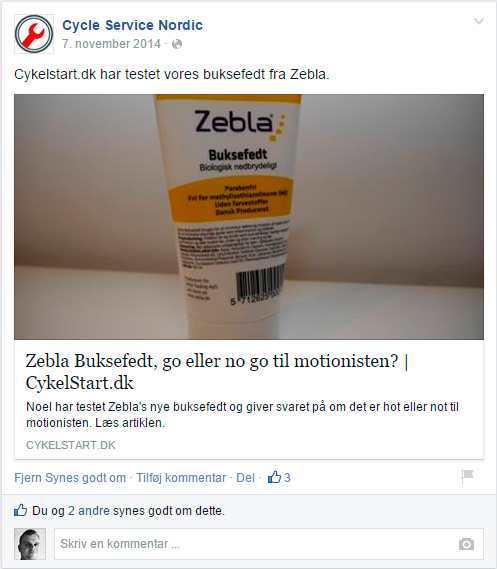The width and height of the screenshot is (497, 569).
Task: Click the thumbs-up icon beside 'Du og'
Action: 21,510
